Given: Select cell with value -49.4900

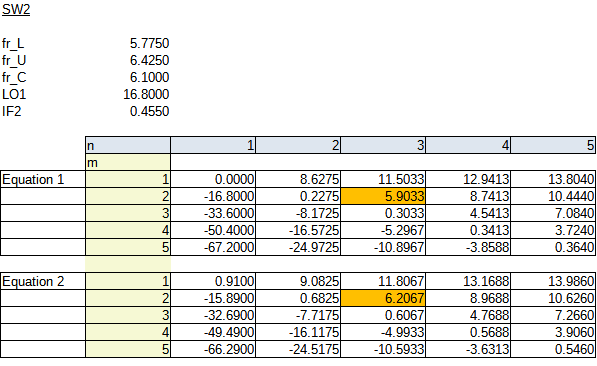Looking at the screenshot, I should click(213, 332).
